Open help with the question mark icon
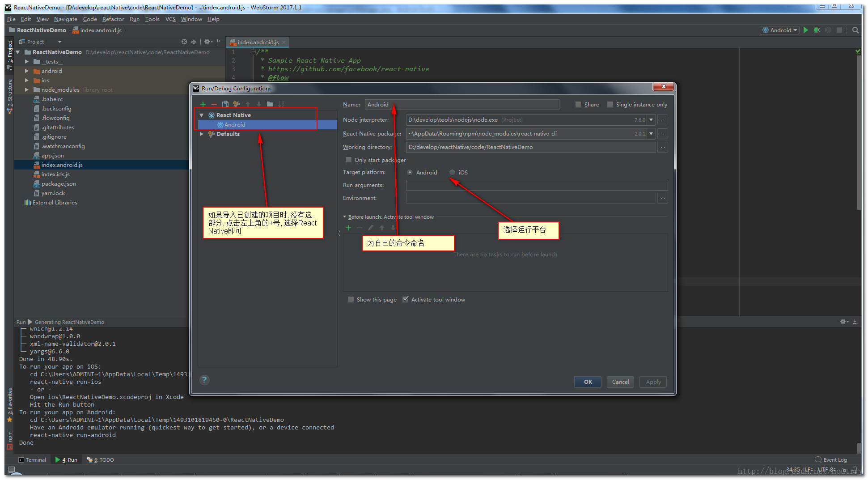The height and width of the screenshot is (480, 868). [x=204, y=380]
